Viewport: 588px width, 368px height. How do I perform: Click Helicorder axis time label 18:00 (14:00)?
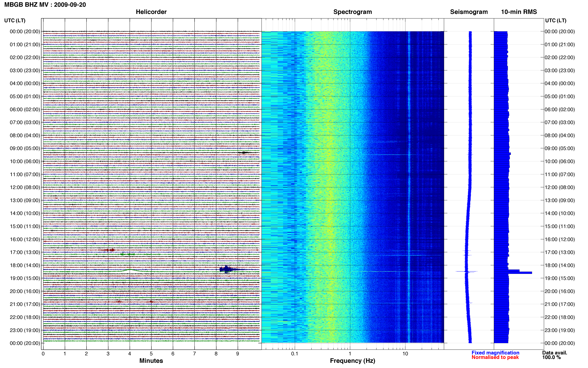click(x=25, y=266)
